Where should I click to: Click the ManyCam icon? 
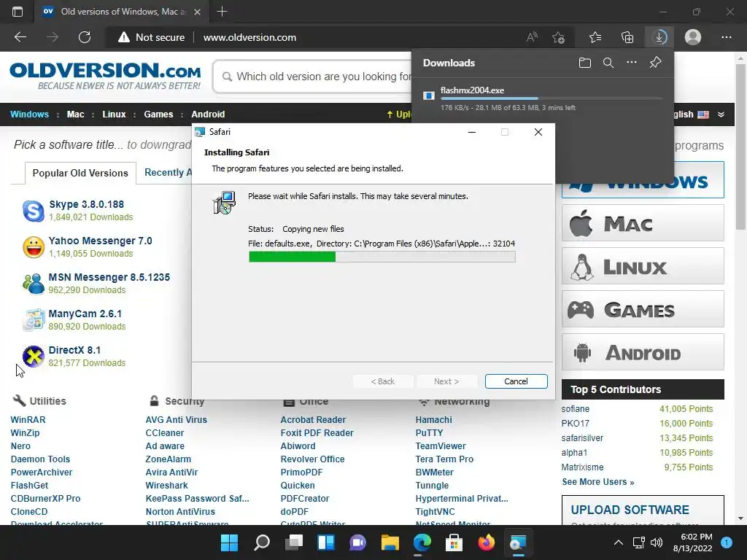[x=34, y=320]
